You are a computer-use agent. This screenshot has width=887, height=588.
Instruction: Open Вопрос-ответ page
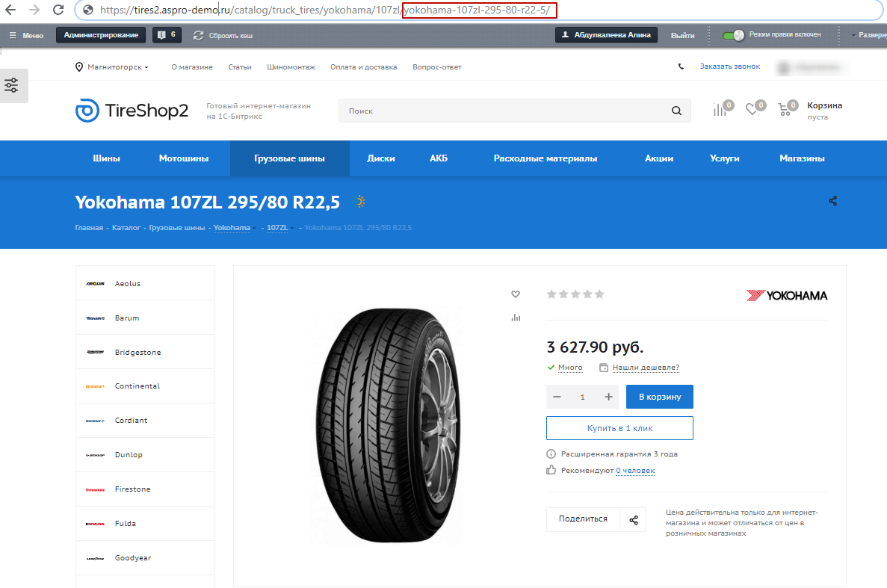click(x=436, y=66)
